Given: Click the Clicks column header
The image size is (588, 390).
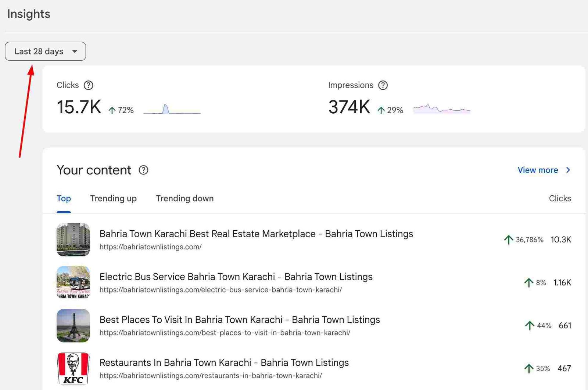Looking at the screenshot, I should pos(560,198).
